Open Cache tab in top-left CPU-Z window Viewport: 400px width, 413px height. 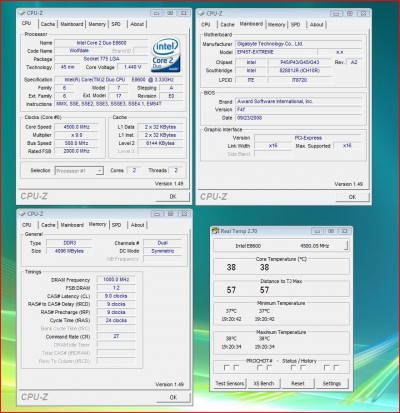(x=48, y=24)
